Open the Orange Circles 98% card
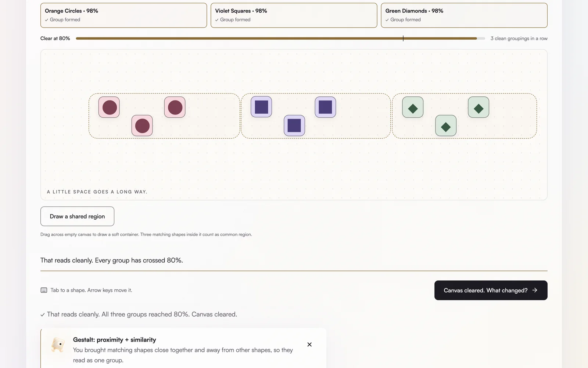The image size is (588, 368). pyautogui.click(x=123, y=15)
